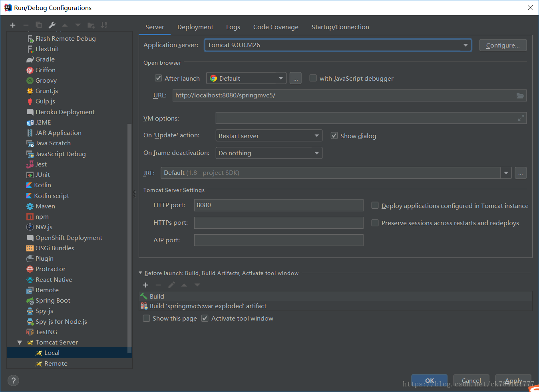
Task: Click the AJP port input field
Action: pyautogui.click(x=278, y=240)
